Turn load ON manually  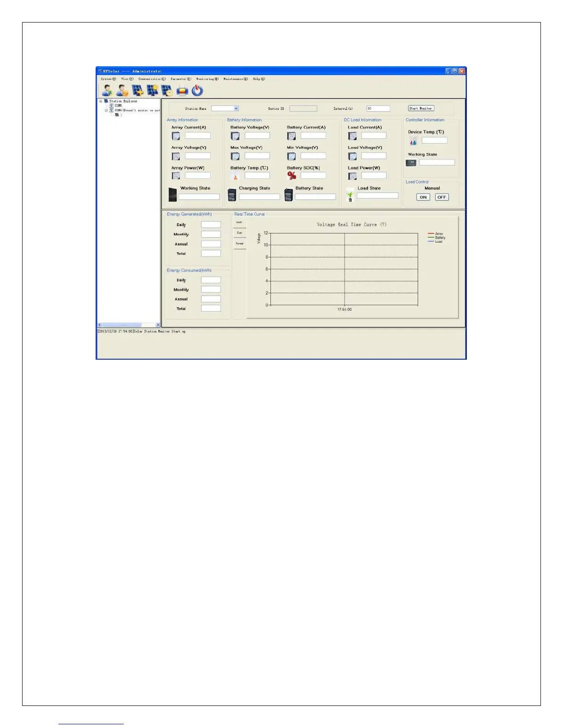423,197
